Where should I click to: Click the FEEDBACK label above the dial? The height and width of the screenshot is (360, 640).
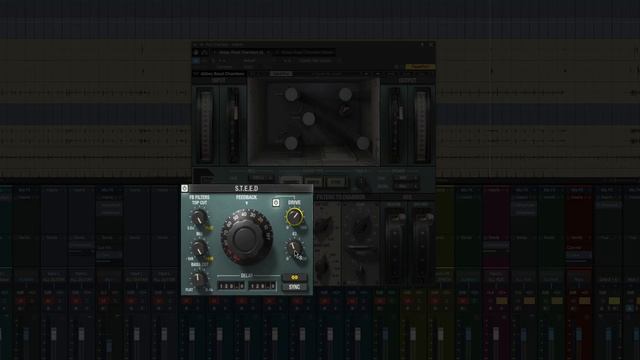247,198
